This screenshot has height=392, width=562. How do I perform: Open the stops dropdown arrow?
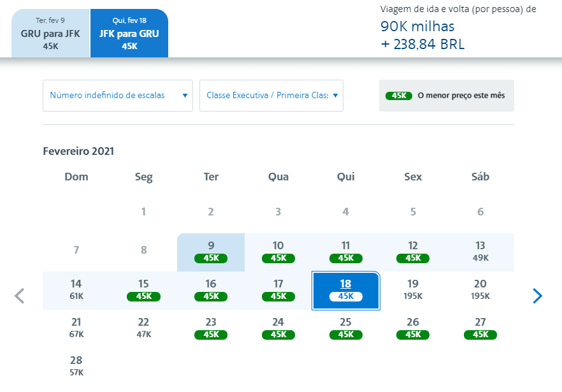(x=185, y=96)
